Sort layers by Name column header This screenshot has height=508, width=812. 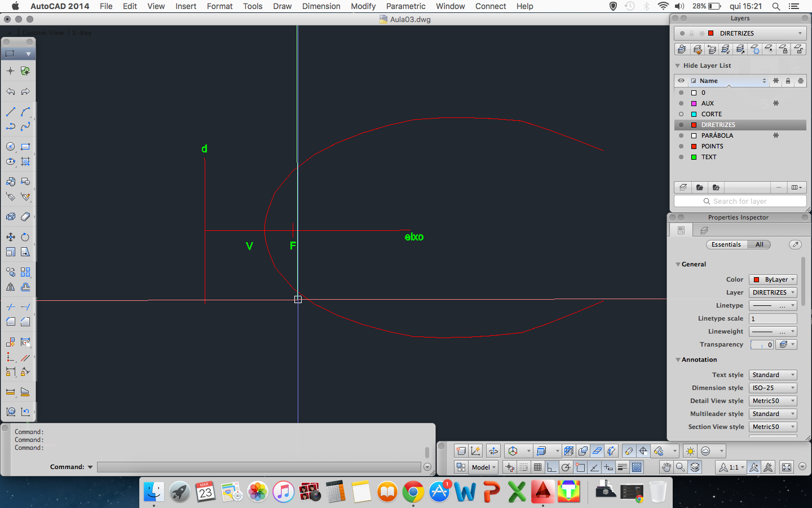tap(728, 81)
